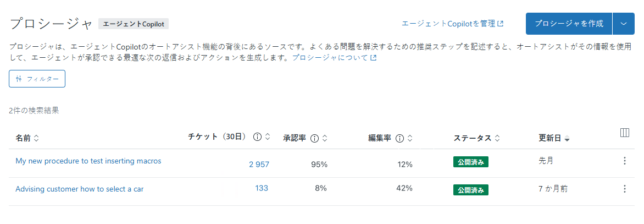Viewport: 644px width, 224px height.
Task: Open エージェントCopilotを管理 link
Action: 452,24
